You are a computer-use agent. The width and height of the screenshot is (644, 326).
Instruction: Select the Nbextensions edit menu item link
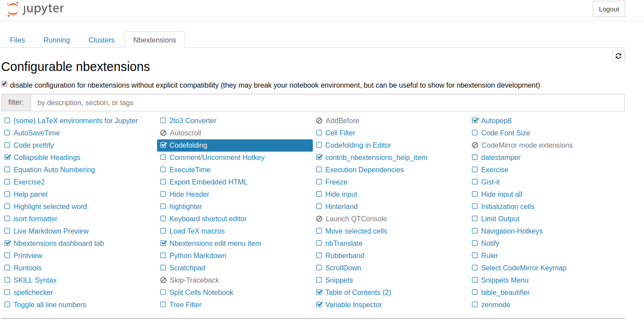(215, 243)
